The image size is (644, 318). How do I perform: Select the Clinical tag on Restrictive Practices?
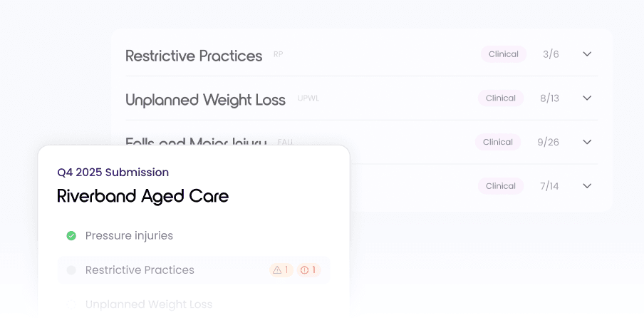click(504, 53)
